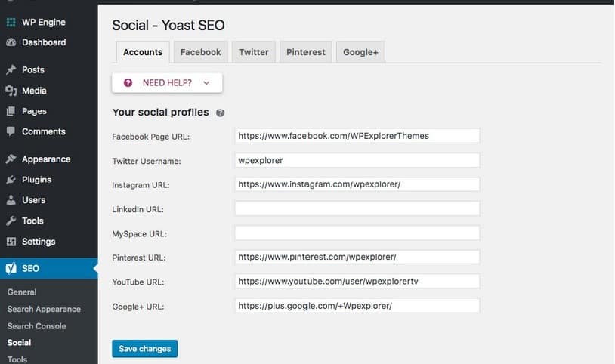The image size is (615, 364).
Task: Click the LinkedIn URL: label
Action: pyautogui.click(x=138, y=209)
